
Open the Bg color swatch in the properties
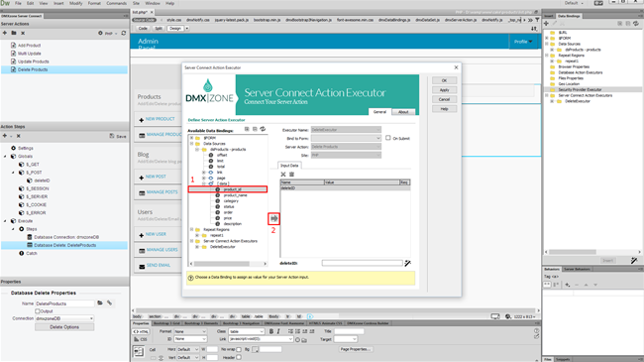pyautogui.click(x=256, y=349)
